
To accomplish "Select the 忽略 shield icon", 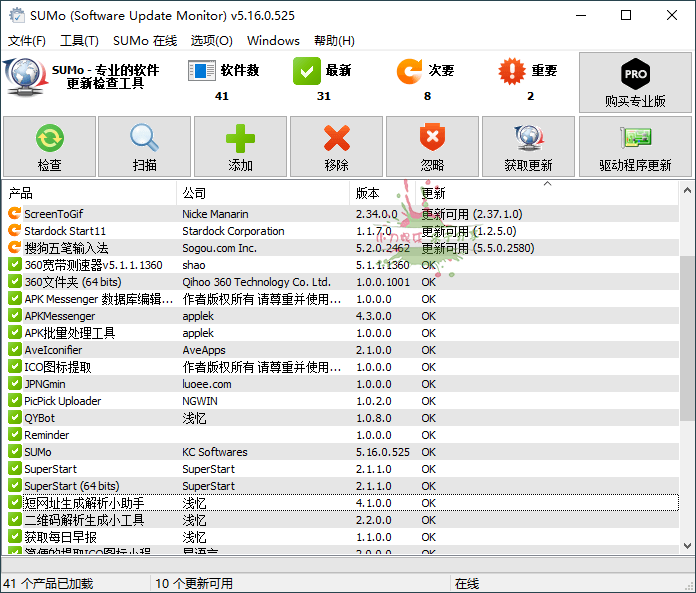I will coord(432,138).
